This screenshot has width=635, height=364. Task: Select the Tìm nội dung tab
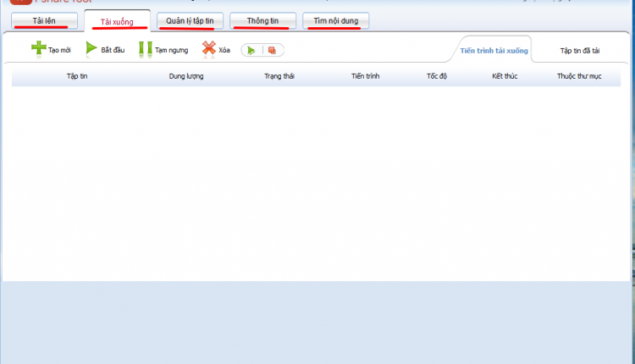tap(336, 20)
